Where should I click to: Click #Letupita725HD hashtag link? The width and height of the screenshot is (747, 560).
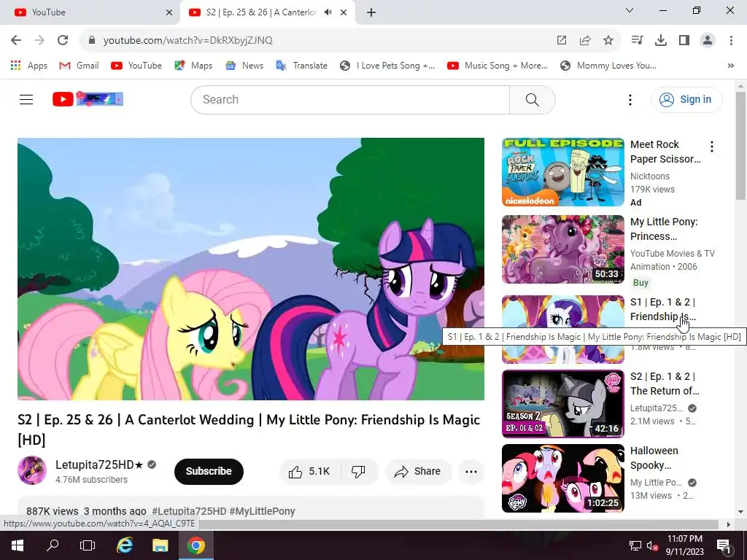tap(189, 511)
